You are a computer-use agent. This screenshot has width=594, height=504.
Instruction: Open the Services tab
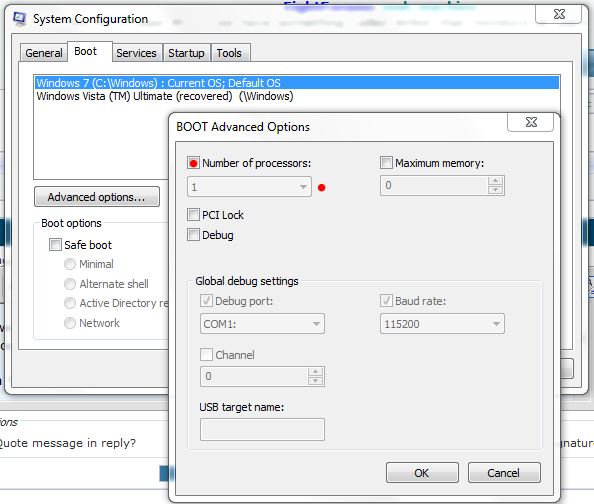136,53
